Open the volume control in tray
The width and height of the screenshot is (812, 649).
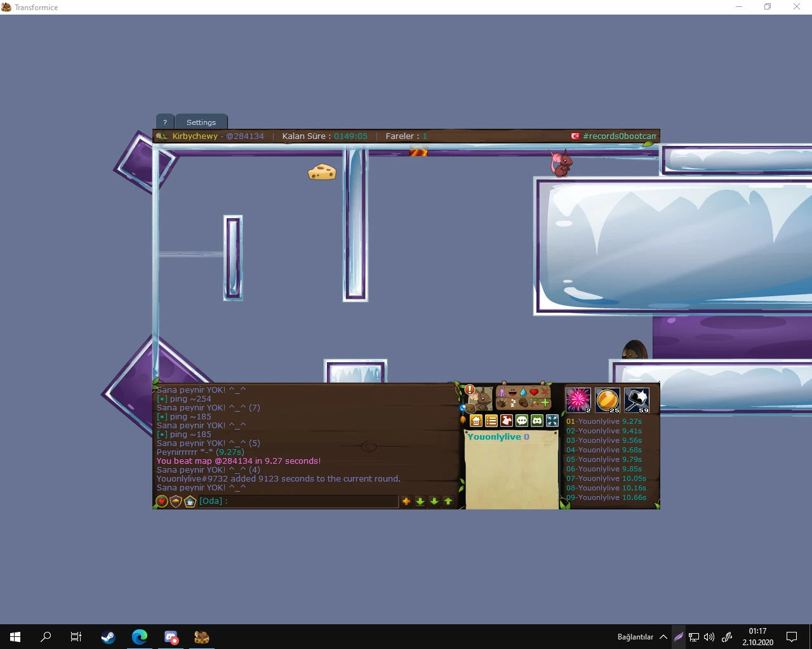point(709,636)
